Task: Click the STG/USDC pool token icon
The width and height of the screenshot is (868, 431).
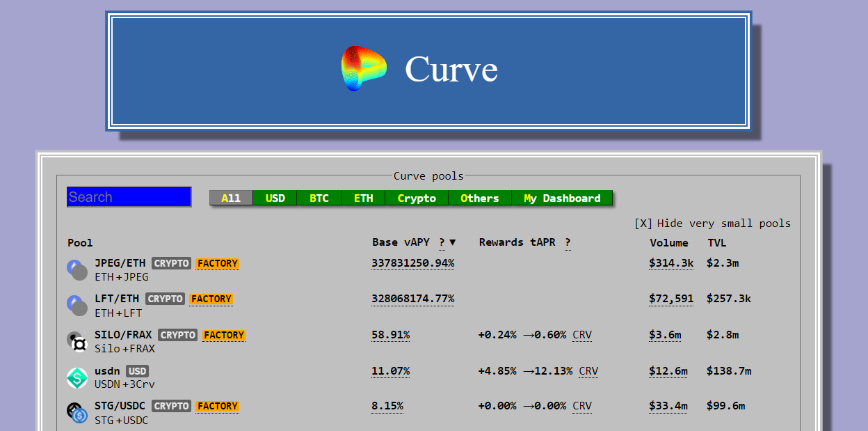Action: 77,413
